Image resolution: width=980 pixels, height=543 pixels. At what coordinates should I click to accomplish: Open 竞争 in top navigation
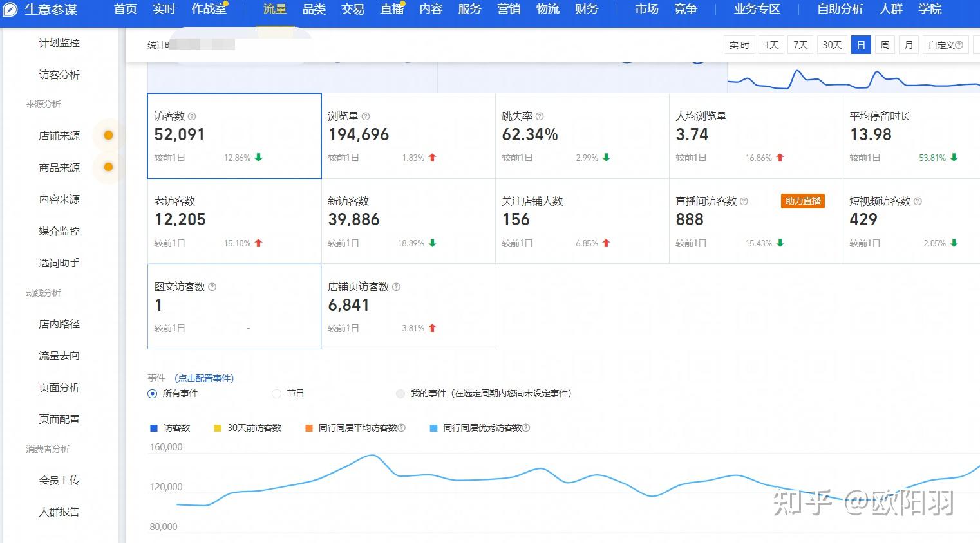coord(686,9)
